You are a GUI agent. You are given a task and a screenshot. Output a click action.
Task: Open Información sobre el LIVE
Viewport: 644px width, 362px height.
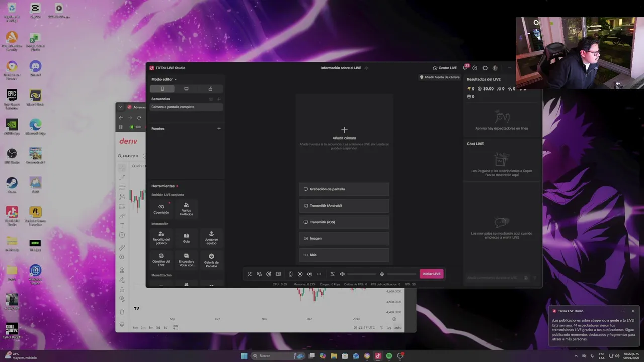pos(341,68)
